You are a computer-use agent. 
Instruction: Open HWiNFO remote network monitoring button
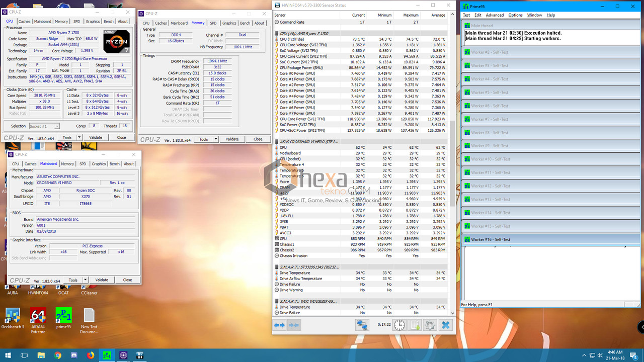click(x=361, y=325)
